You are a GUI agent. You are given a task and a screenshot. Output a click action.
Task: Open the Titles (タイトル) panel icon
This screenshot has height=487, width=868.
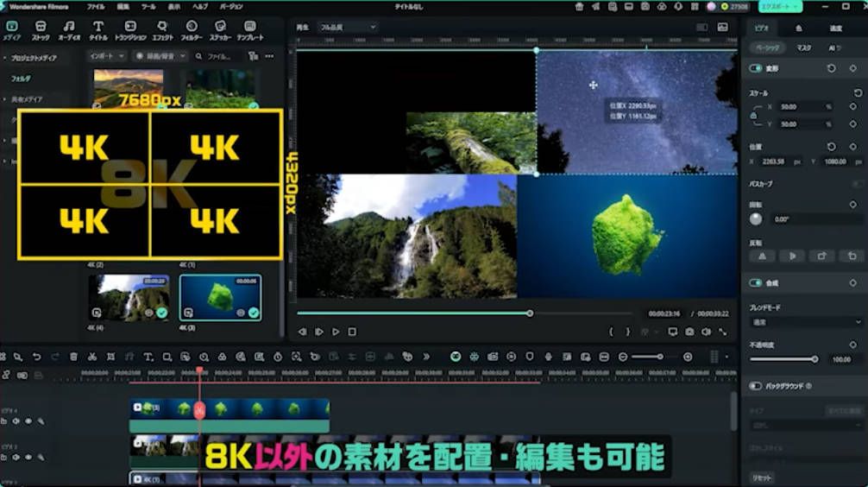98,30
